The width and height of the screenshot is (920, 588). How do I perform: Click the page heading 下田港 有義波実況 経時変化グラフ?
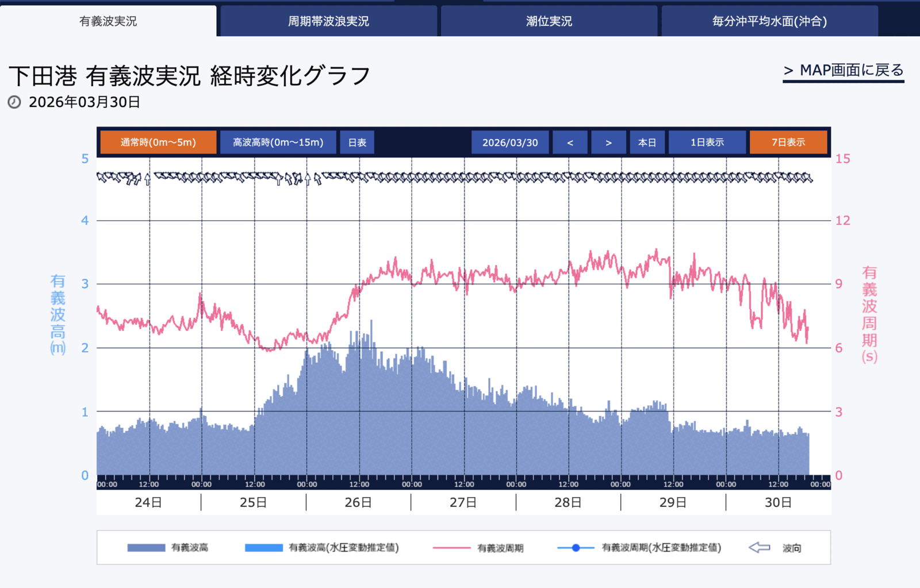click(190, 76)
